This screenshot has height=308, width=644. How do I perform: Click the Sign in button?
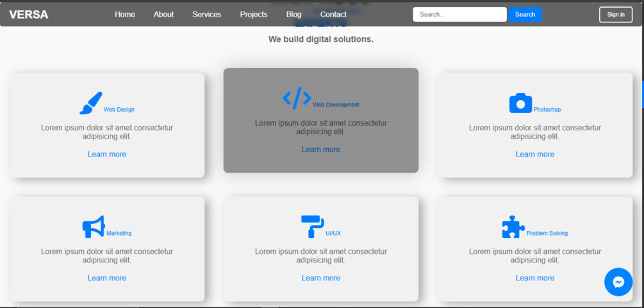pyautogui.click(x=616, y=14)
